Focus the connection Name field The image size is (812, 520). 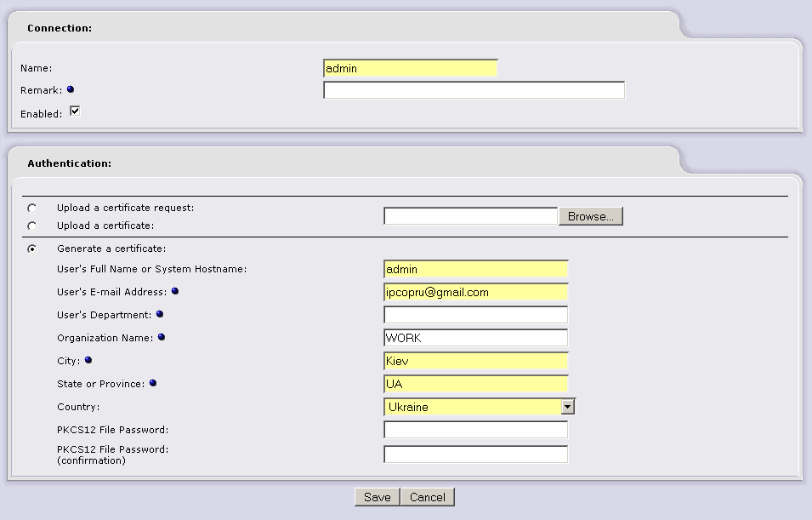click(x=410, y=68)
